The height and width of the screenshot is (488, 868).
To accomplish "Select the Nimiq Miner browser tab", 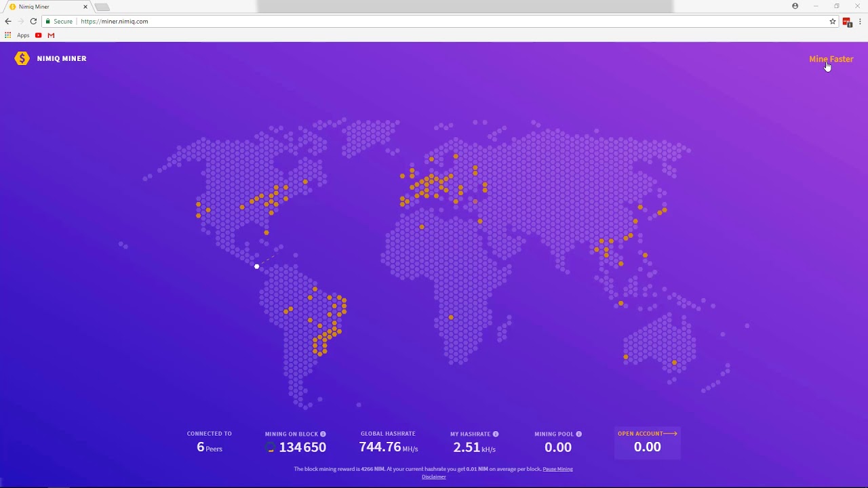I will pyautogui.click(x=47, y=7).
